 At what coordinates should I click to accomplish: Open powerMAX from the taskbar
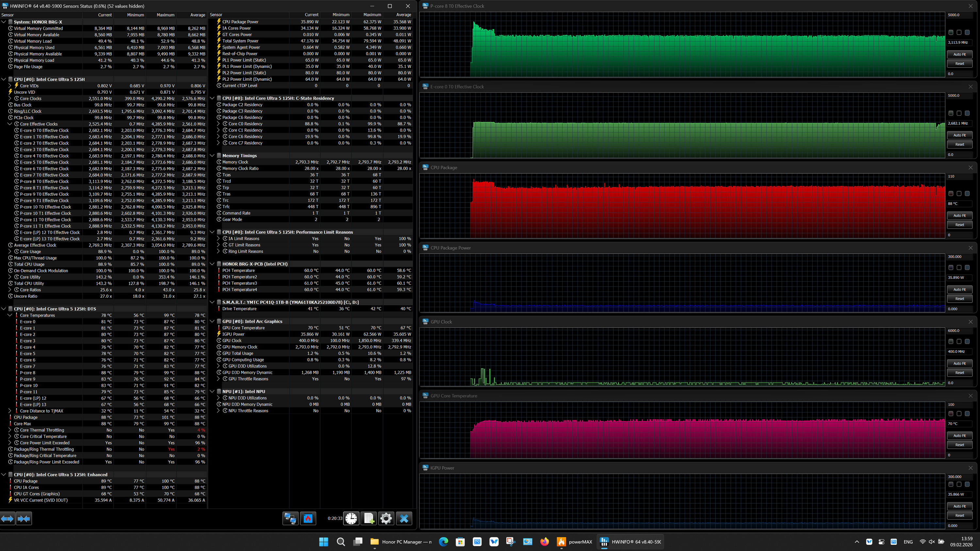(x=575, y=542)
